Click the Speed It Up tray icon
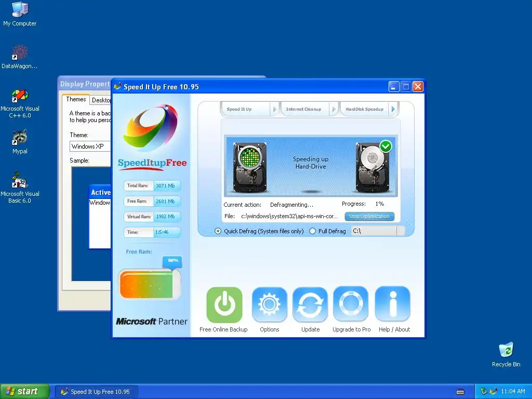 (x=494, y=391)
